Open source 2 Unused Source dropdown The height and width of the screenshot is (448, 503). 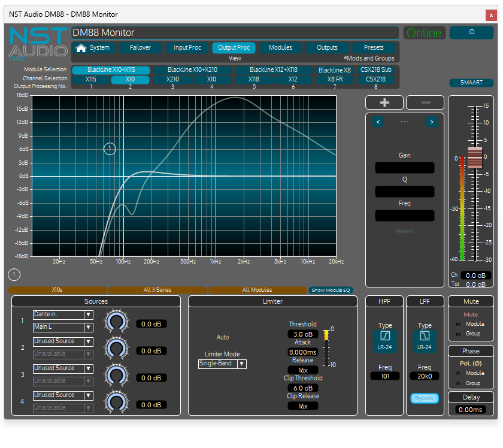coord(63,341)
